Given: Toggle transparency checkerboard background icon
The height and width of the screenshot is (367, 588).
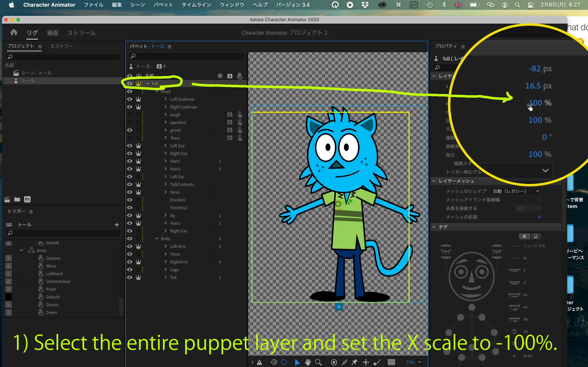Looking at the screenshot, I should [391, 362].
